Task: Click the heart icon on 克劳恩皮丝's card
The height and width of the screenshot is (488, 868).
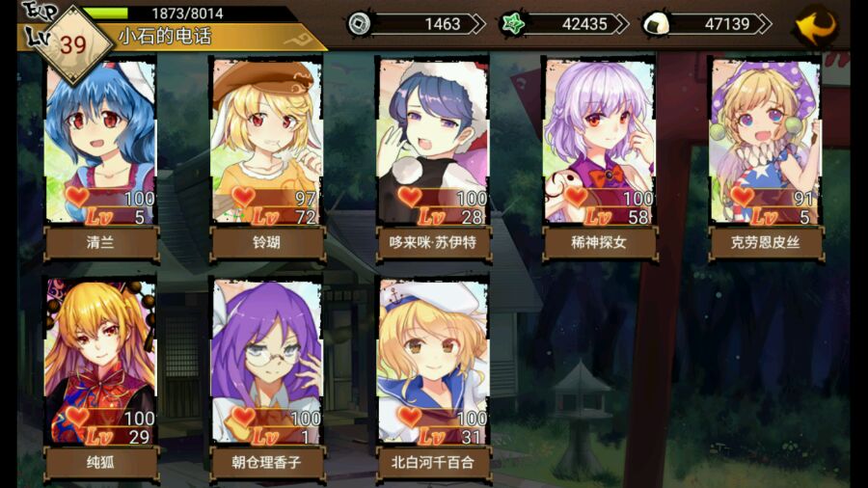Action: (742, 196)
